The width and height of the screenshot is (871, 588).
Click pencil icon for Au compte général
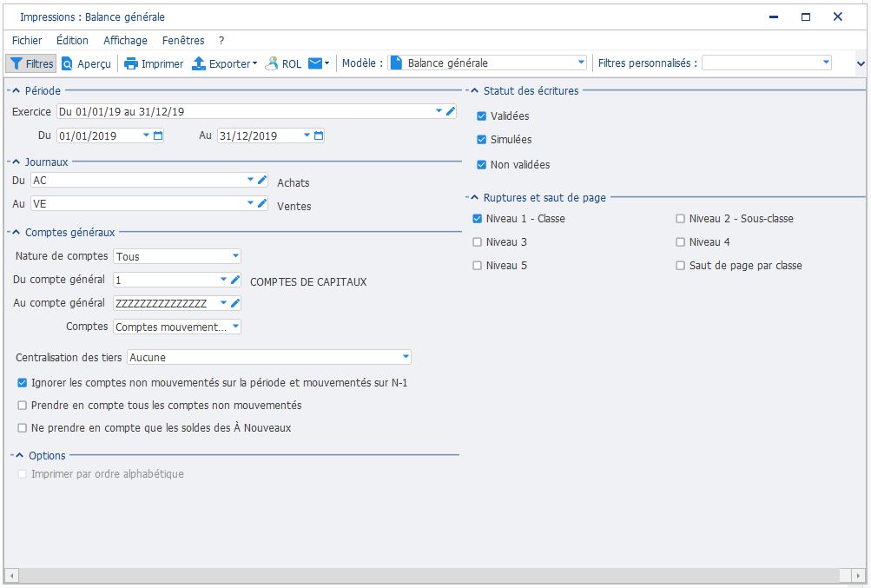tap(235, 303)
